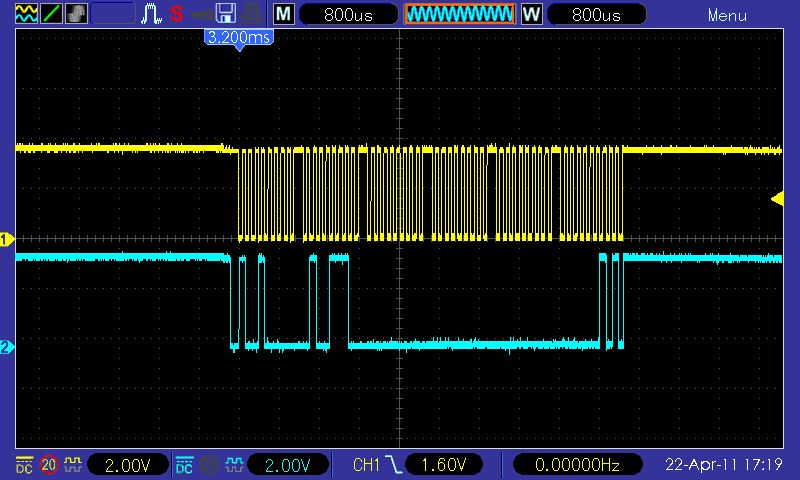Toggle the grayed CH2 bandwidth limit icon

(209, 465)
